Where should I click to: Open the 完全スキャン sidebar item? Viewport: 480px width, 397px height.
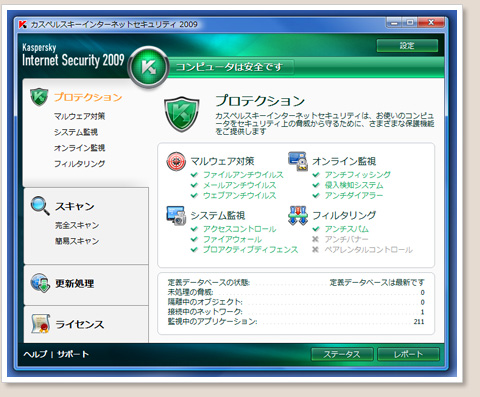point(77,225)
